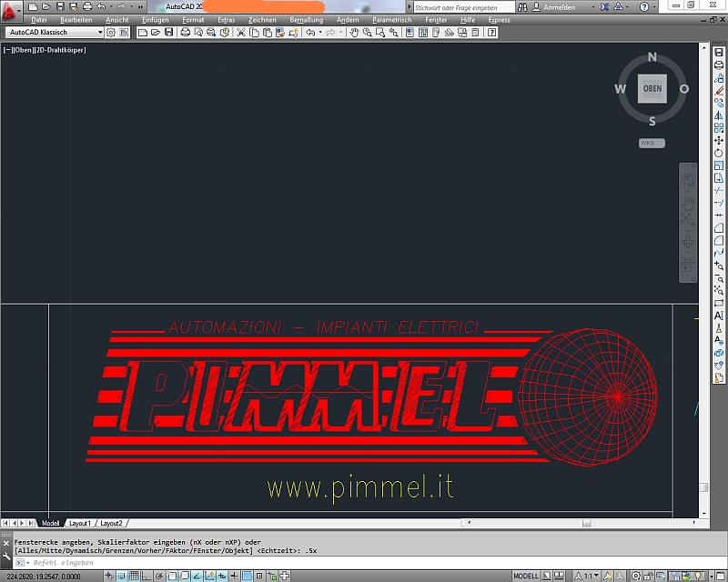Click the zoom in icon in right toolbar
Image resolution: width=728 pixels, height=582 pixels.
tap(719, 266)
